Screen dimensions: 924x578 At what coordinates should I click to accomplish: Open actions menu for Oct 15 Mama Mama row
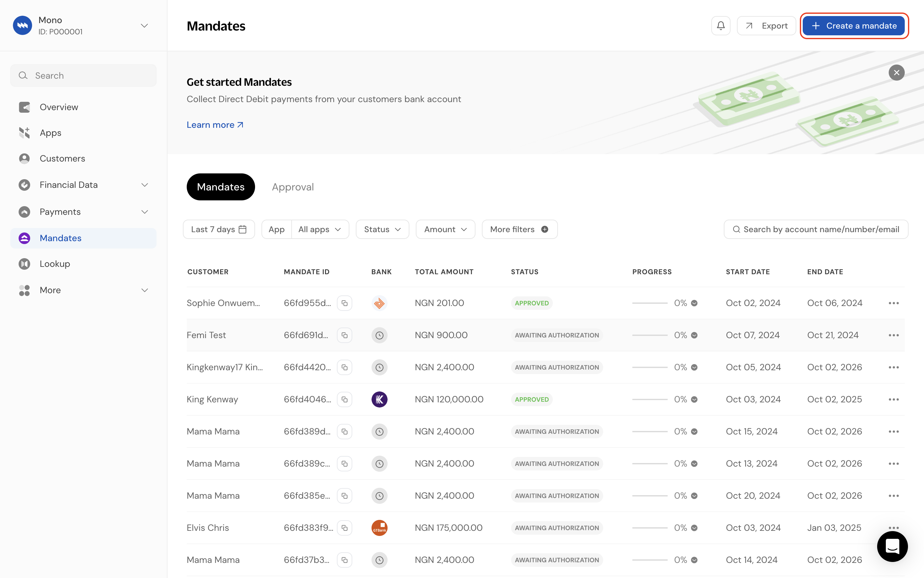click(894, 432)
